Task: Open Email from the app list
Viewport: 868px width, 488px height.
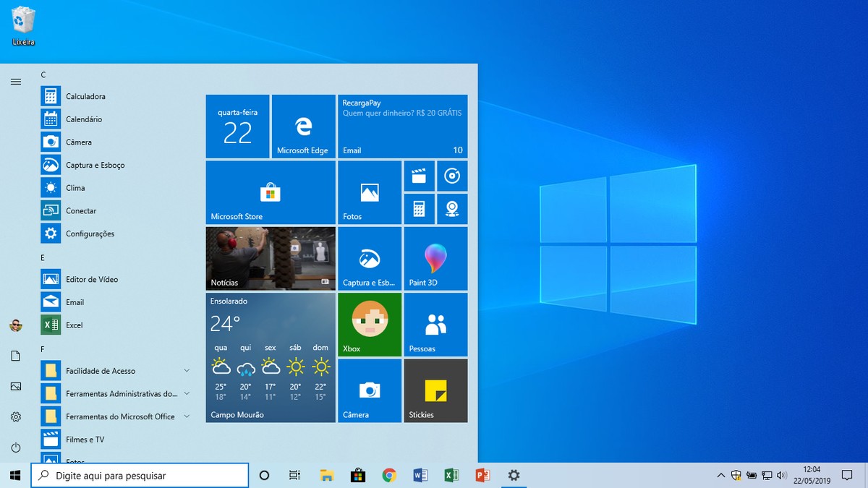Action: click(116, 302)
